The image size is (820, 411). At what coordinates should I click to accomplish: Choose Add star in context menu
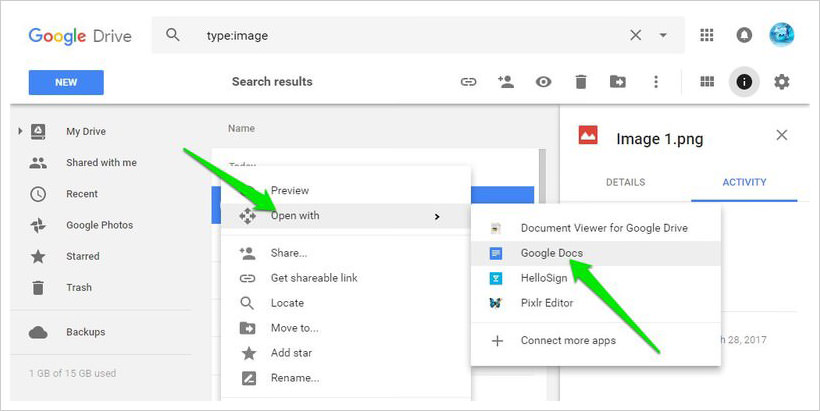[x=346, y=353]
